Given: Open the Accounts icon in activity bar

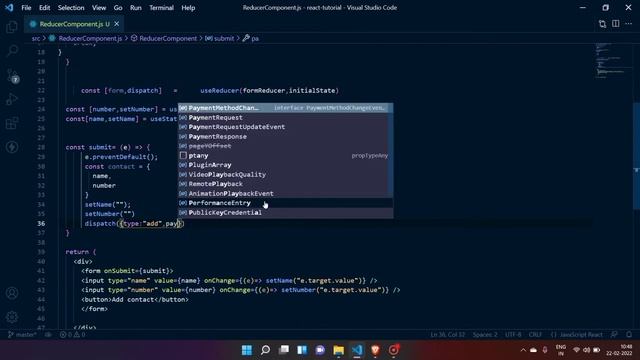Looking at the screenshot, I should point(12,293).
